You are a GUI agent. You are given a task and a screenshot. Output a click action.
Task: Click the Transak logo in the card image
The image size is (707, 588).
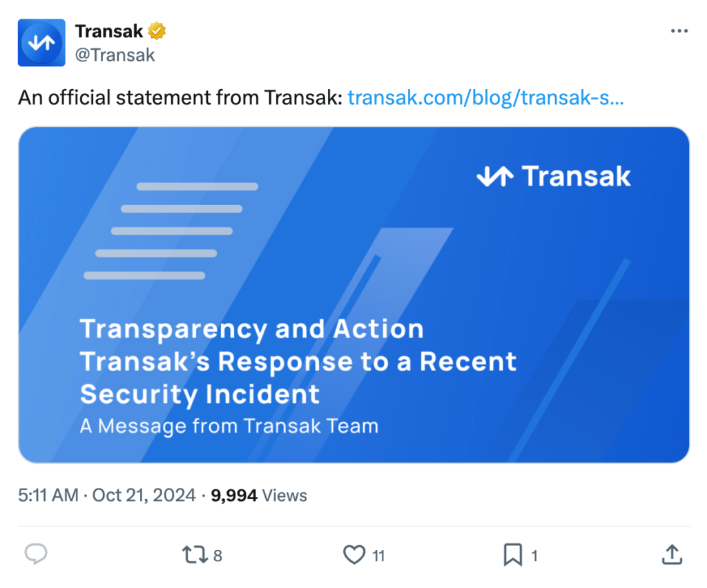click(554, 177)
